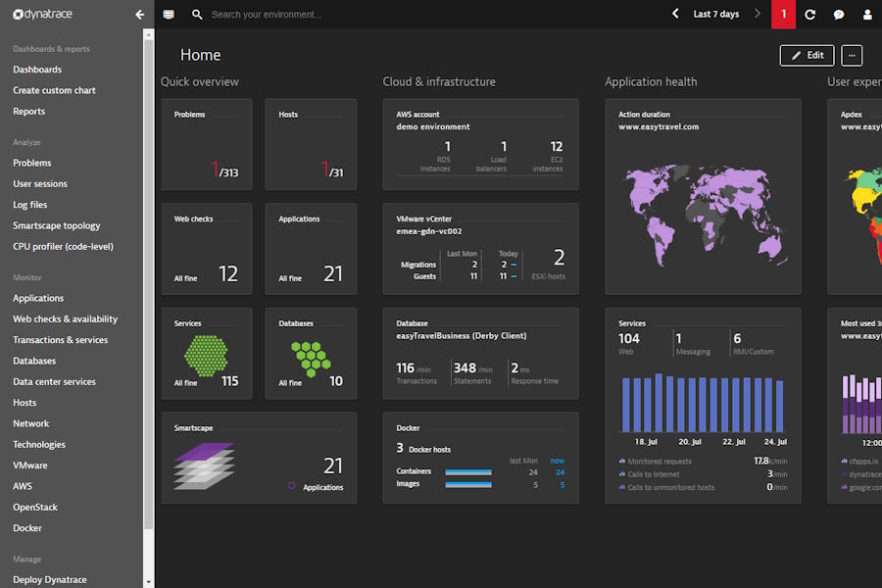This screenshot has height=588, width=882.
Task: Refresh the dashboard with the reload icon
Action: (810, 15)
